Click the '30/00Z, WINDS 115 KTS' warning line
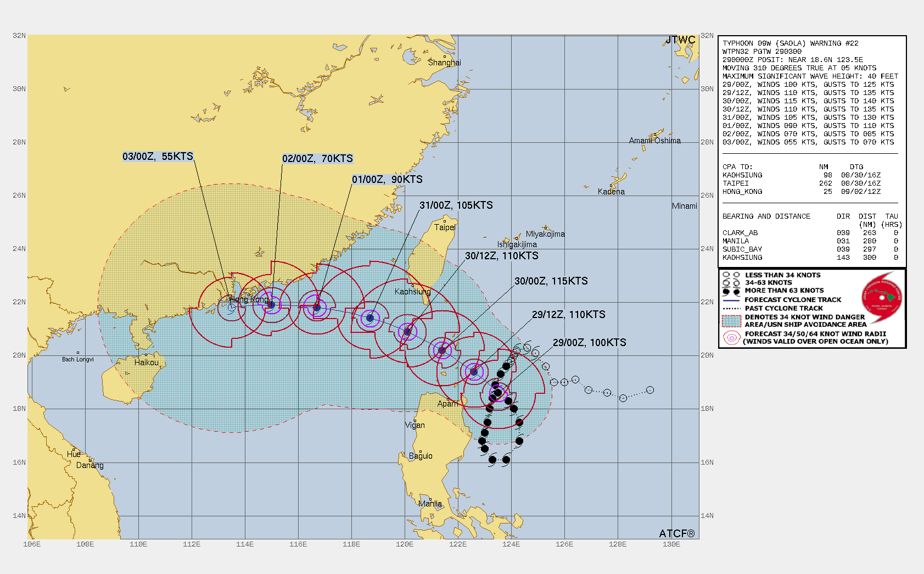924x574 pixels. tap(808, 101)
